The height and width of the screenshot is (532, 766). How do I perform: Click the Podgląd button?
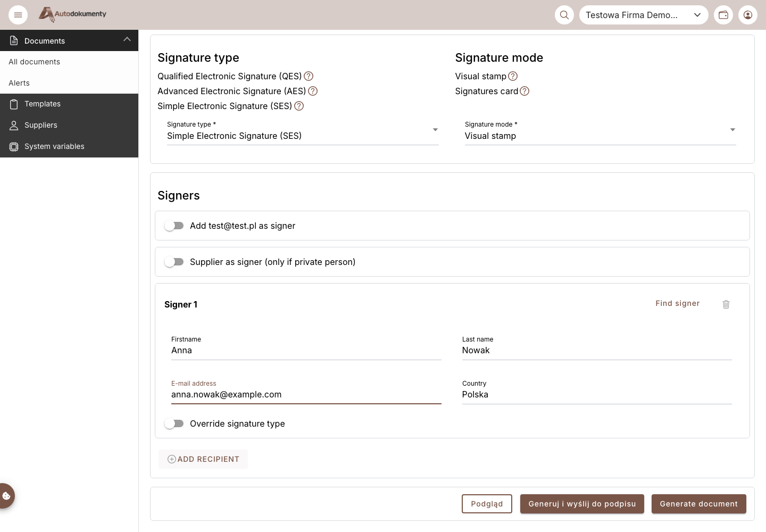(x=487, y=504)
